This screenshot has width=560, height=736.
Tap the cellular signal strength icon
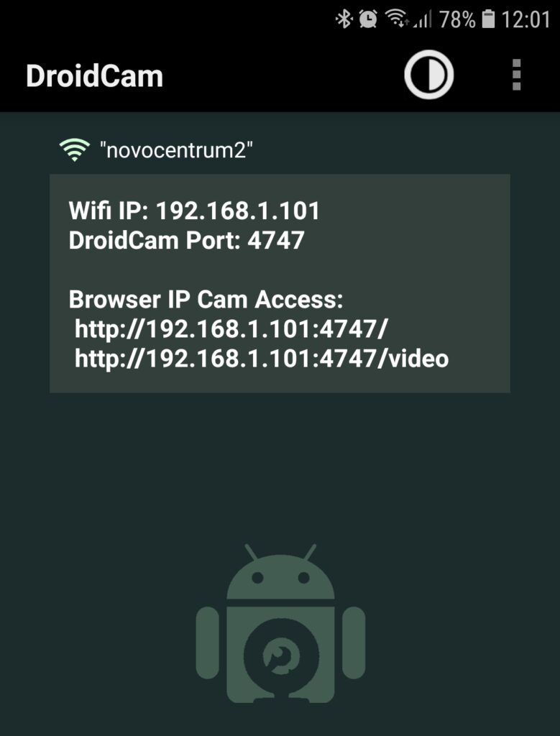pyautogui.click(x=422, y=19)
